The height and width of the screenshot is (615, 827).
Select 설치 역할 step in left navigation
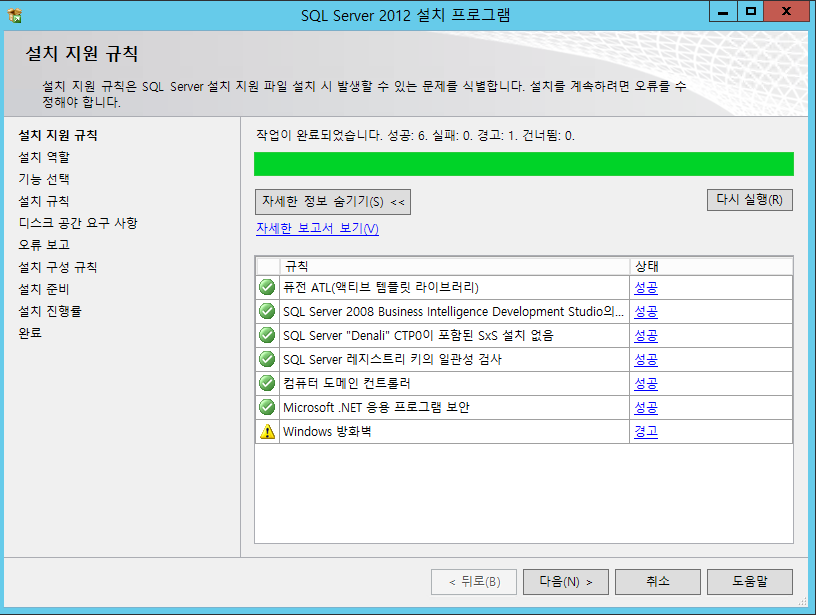44,157
